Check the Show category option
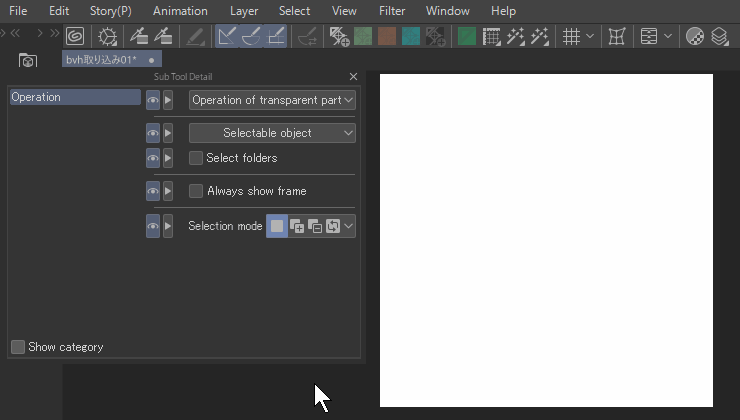Image resolution: width=740 pixels, height=420 pixels. click(x=18, y=347)
